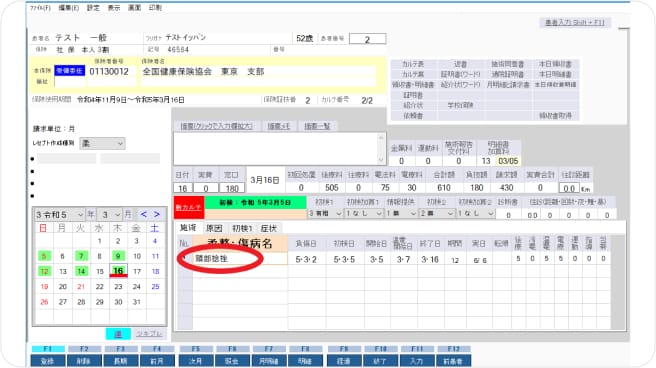Open the 編集 menu in menu bar

tap(69, 8)
